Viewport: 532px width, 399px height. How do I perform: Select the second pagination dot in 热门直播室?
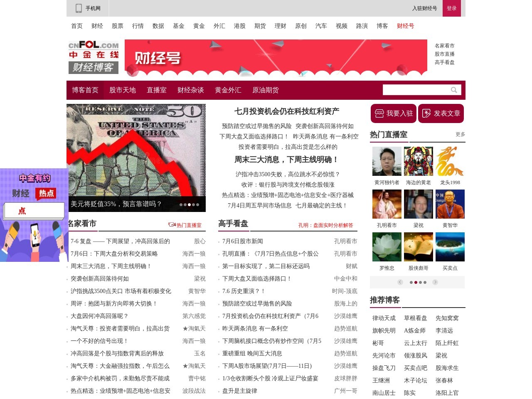tap(416, 282)
